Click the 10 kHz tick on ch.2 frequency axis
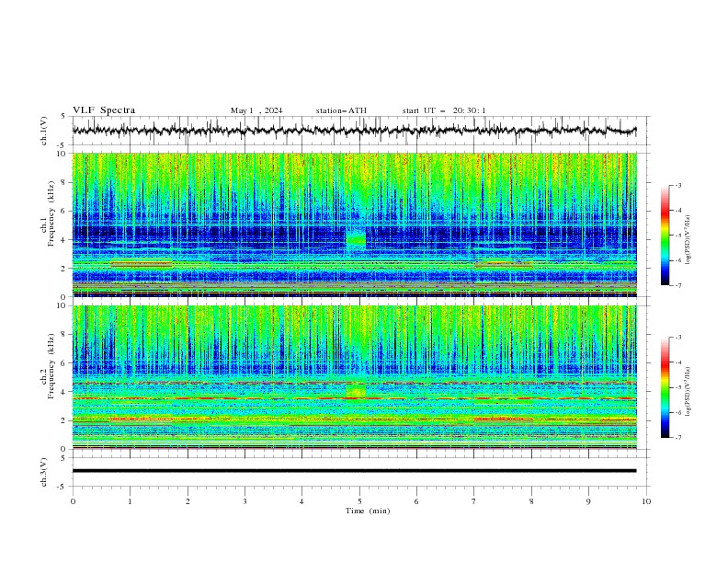 click(x=63, y=305)
